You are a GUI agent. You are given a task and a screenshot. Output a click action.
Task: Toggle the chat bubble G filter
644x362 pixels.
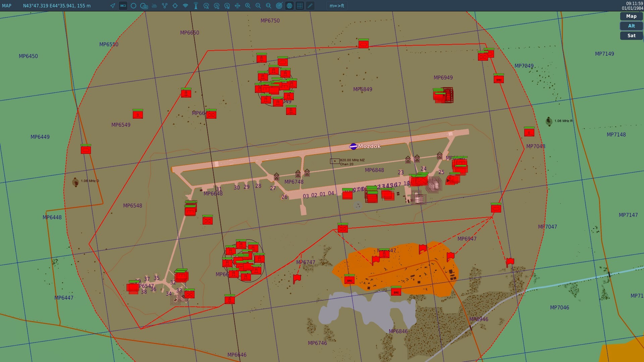point(217,6)
